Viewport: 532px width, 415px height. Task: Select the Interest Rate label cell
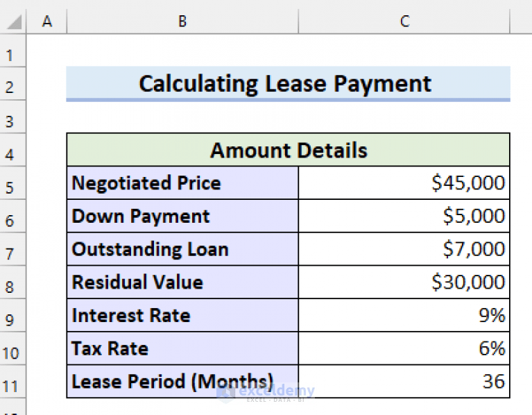(x=182, y=315)
